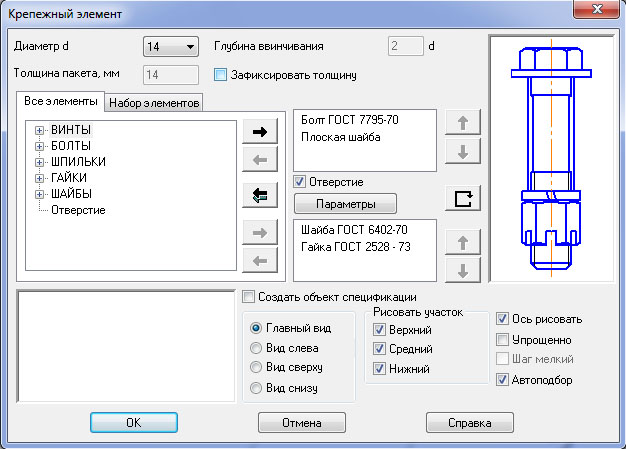
Task: Add selected element with black right arrow
Action: tap(260, 131)
